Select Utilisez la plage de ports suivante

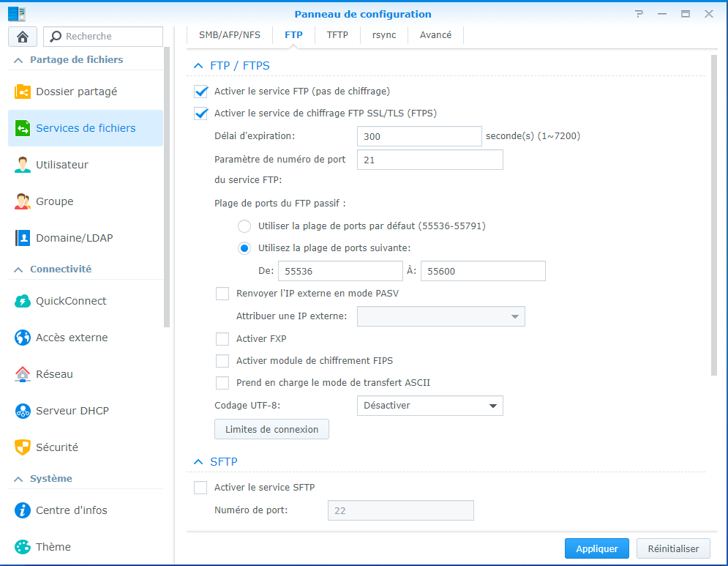(x=244, y=248)
